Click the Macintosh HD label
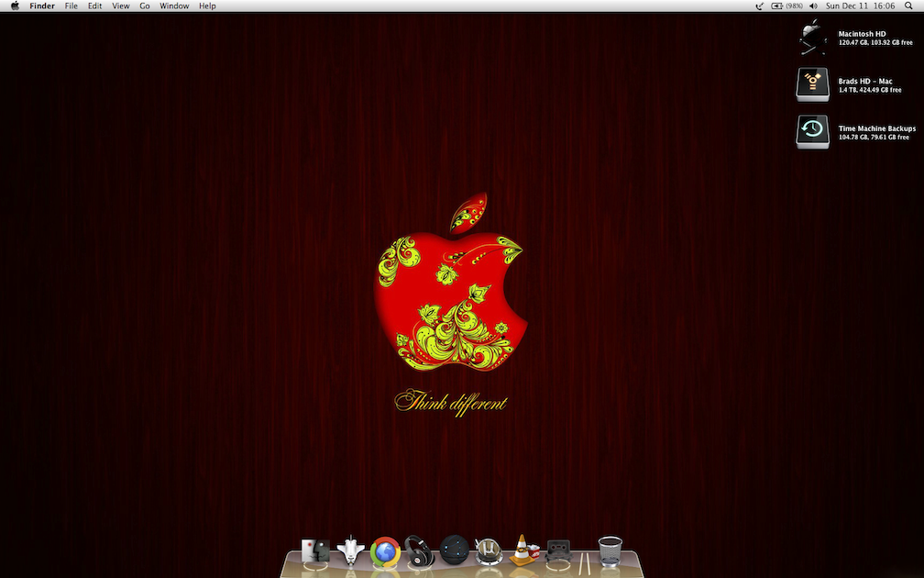 [x=862, y=34]
